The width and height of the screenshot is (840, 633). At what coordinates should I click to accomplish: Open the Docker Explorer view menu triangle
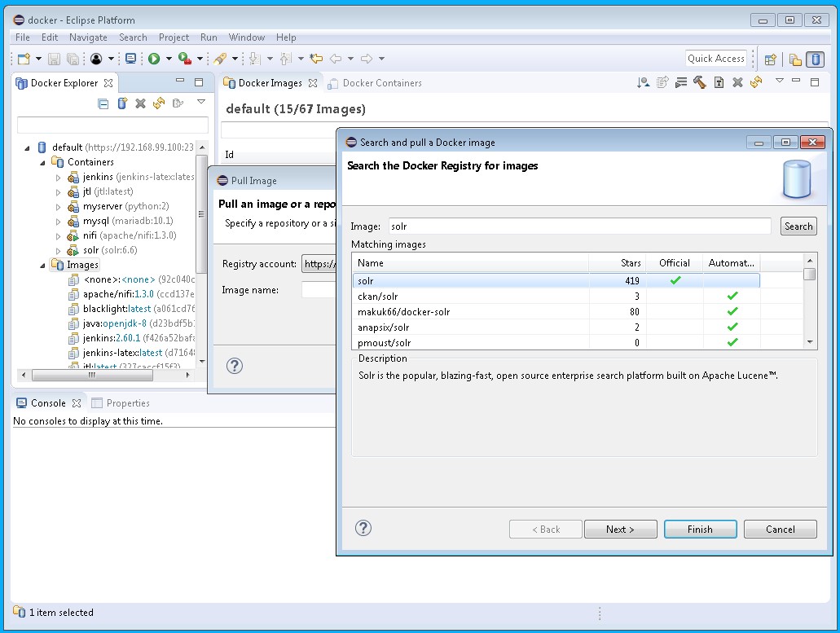click(201, 103)
